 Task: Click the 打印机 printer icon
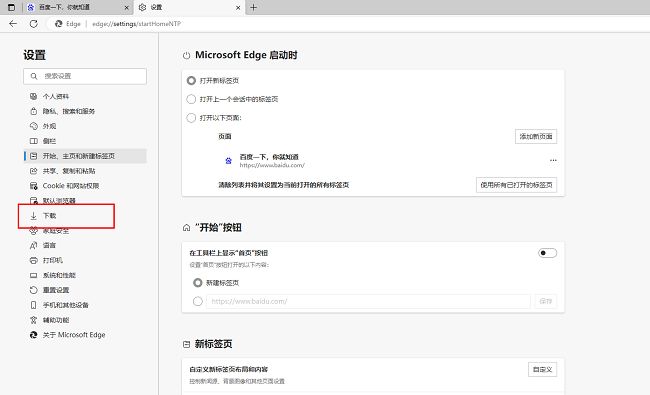click(34, 260)
